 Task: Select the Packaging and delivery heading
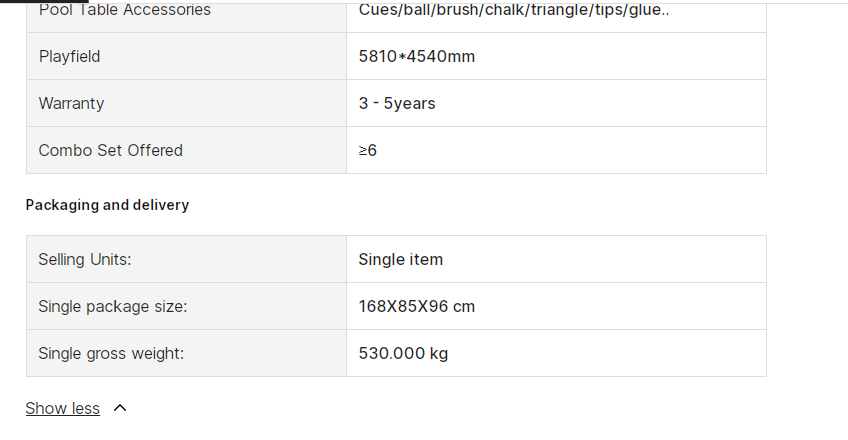107,205
